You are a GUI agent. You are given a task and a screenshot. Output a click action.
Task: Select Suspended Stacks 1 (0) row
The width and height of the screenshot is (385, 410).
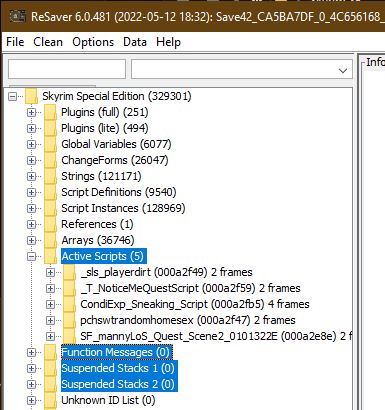click(x=119, y=368)
